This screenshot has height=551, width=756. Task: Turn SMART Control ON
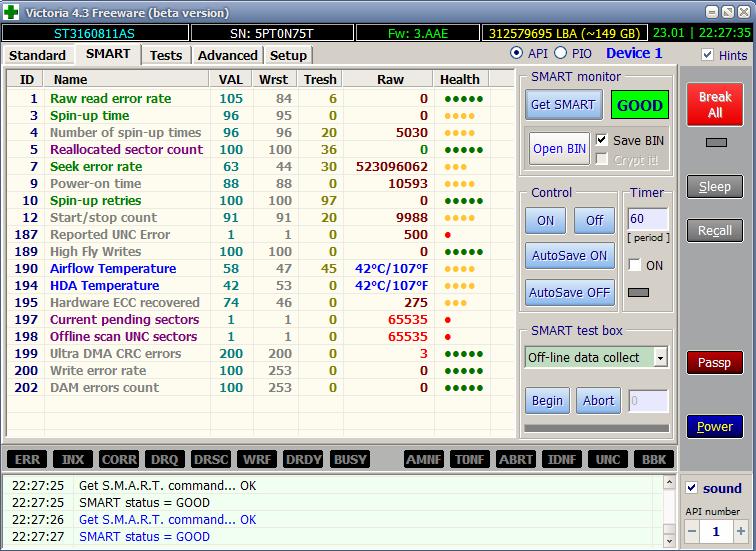tap(545, 221)
